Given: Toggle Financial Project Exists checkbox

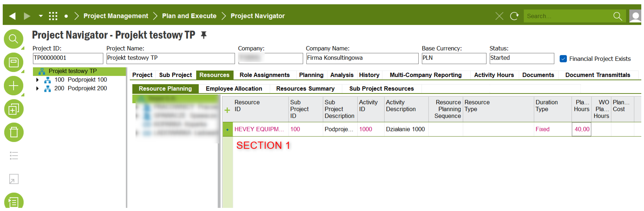Looking at the screenshot, I should coord(563,59).
